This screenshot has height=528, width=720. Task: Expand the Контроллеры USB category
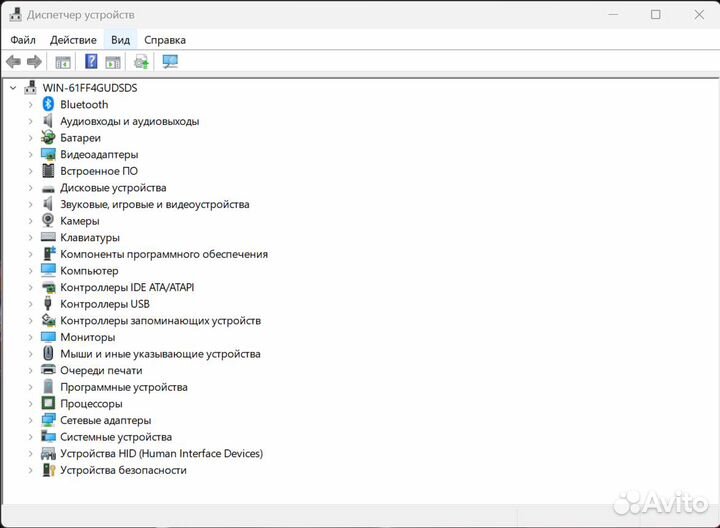tap(30, 304)
